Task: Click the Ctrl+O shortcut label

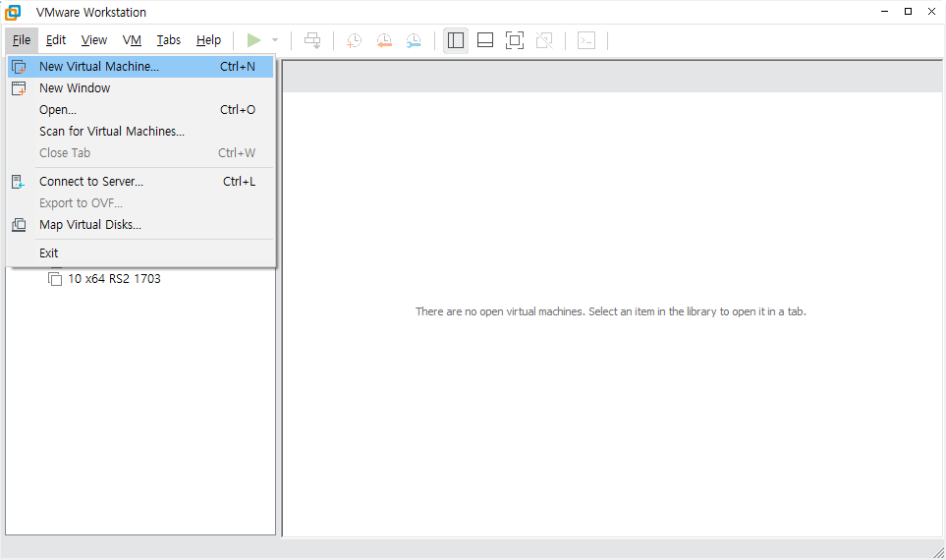Action: 238,110
